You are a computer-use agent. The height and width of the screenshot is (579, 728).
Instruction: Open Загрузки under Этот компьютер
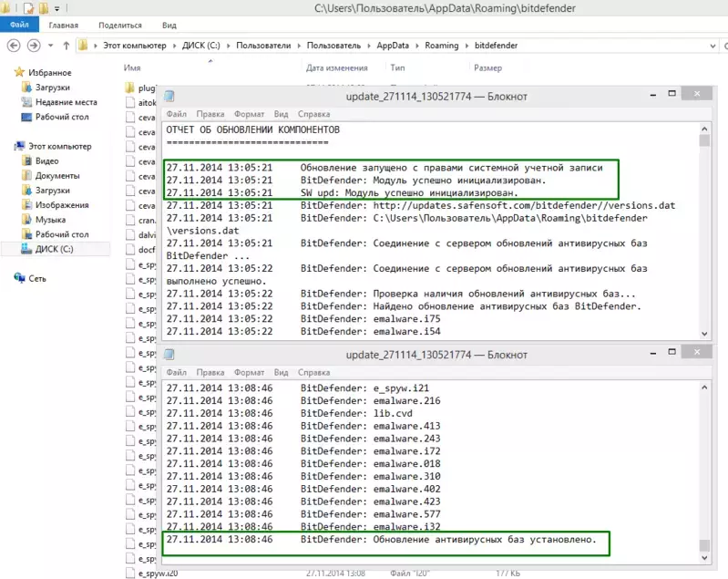pyautogui.click(x=53, y=190)
